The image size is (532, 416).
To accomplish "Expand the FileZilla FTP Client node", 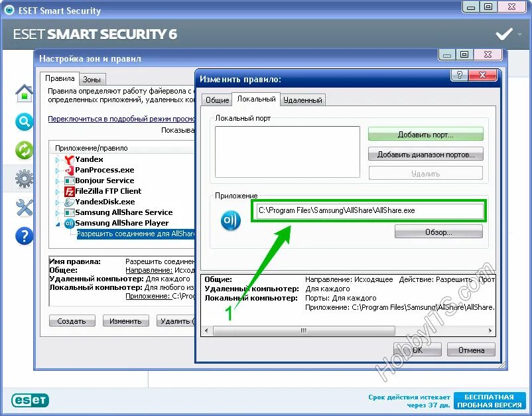I will pyautogui.click(x=57, y=191).
